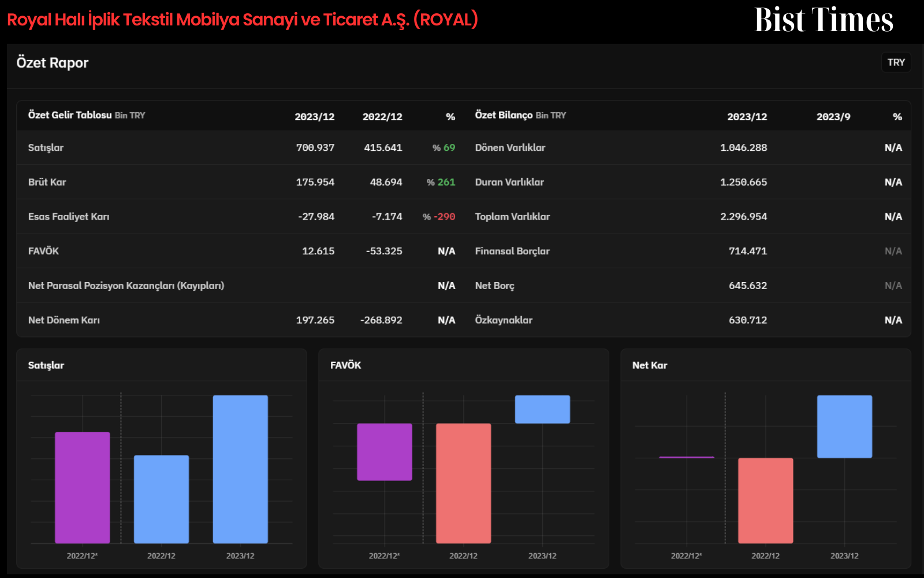
Task: Click the TRY currency button
Action: [896, 62]
